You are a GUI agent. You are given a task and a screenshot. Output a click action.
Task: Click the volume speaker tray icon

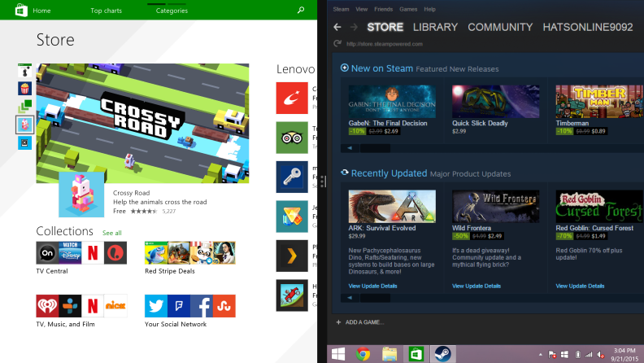600,354
